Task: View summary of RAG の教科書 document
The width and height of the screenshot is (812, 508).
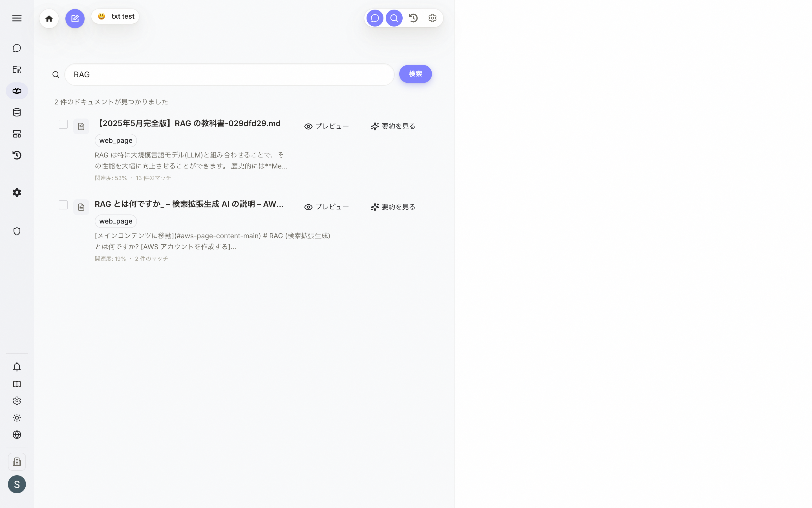Action: tap(393, 126)
